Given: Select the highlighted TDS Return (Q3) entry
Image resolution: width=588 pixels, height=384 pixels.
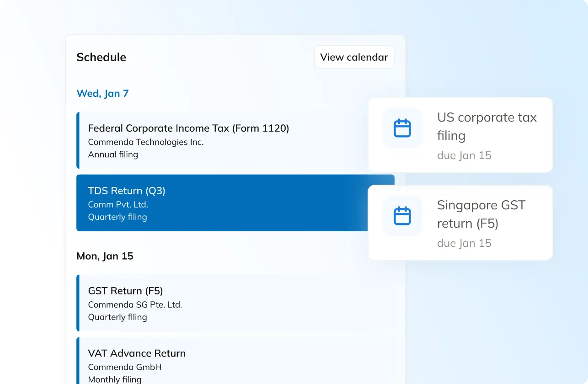Looking at the screenshot, I should coord(126,191).
